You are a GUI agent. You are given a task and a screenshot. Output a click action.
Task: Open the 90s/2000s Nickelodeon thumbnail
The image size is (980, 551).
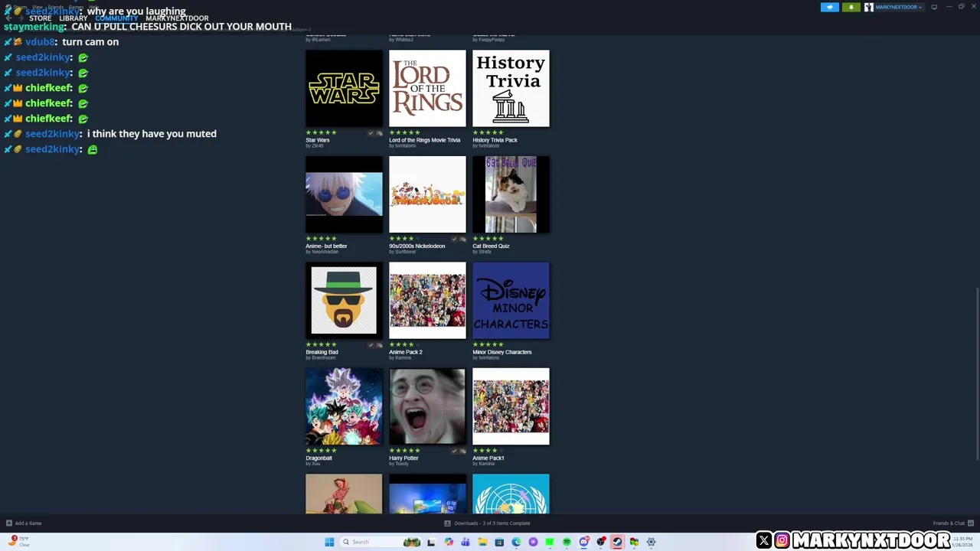(x=427, y=194)
